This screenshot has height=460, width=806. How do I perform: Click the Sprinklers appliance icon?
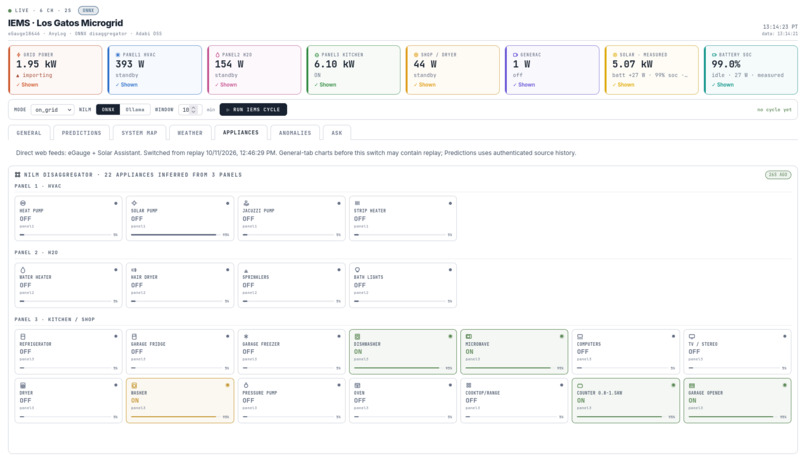[246, 270]
